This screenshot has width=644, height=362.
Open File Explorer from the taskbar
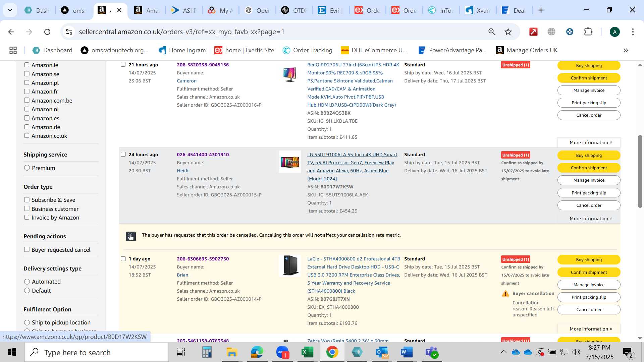click(231, 352)
